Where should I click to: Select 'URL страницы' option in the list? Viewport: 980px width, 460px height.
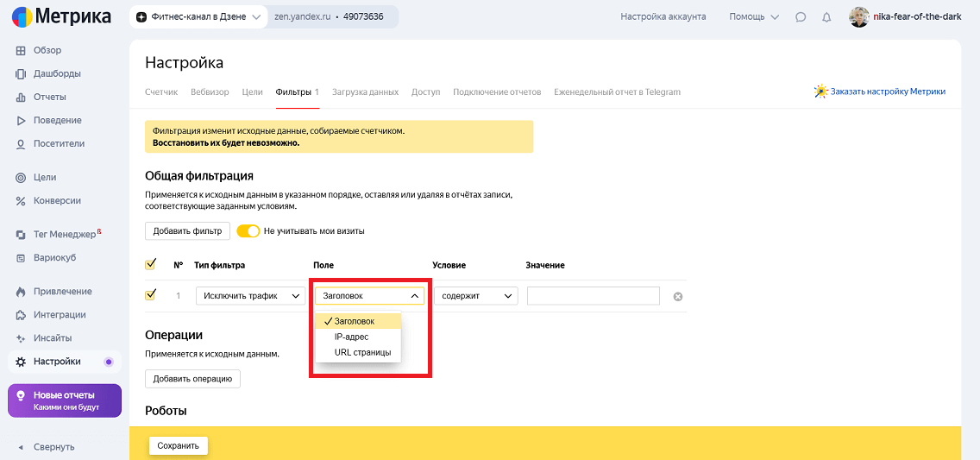pyautogui.click(x=362, y=352)
